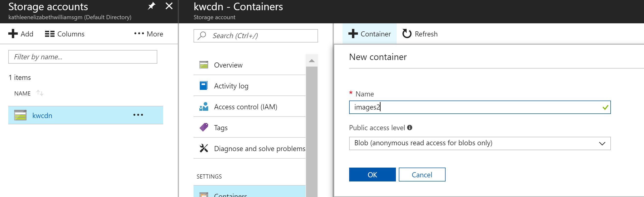
Task: Open the Columns chooser
Action: pos(65,34)
